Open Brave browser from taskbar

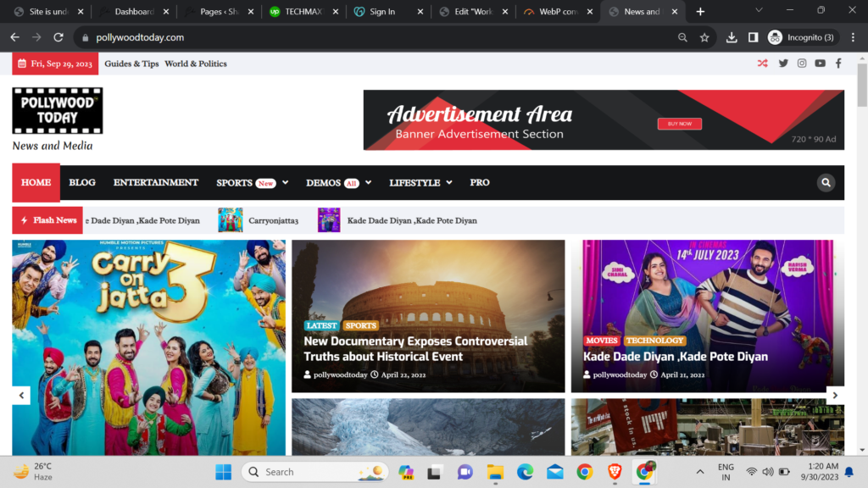point(615,472)
